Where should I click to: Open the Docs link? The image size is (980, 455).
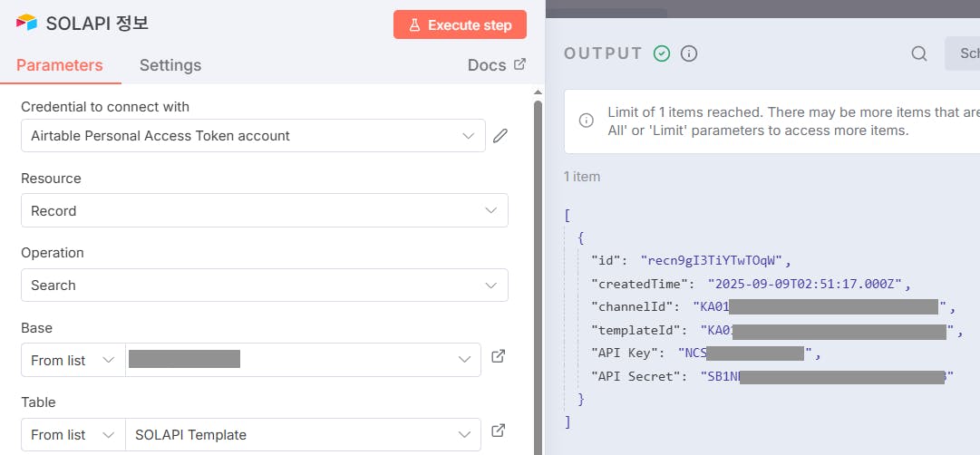pyautogui.click(x=496, y=65)
